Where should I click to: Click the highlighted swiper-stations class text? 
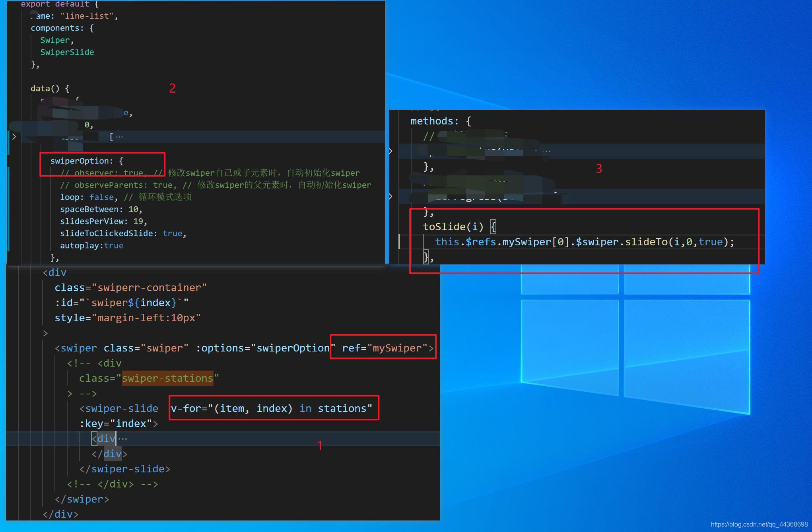coord(167,378)
